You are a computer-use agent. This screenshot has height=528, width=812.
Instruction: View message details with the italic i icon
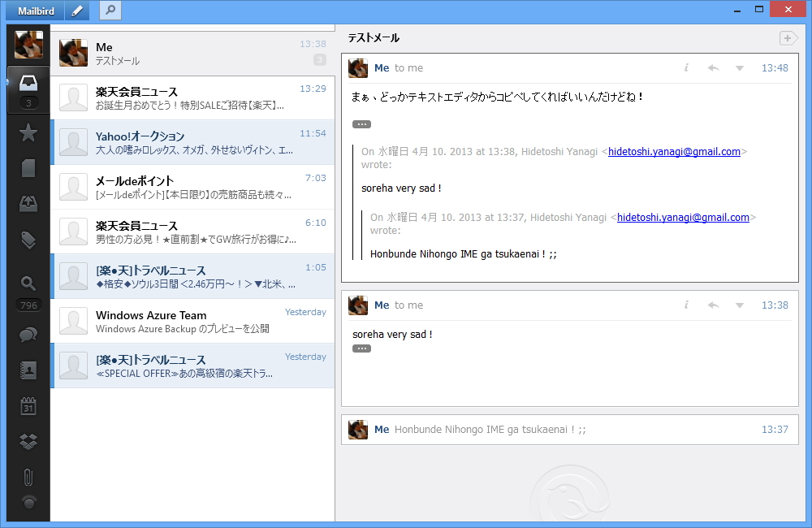coord(686,68)
